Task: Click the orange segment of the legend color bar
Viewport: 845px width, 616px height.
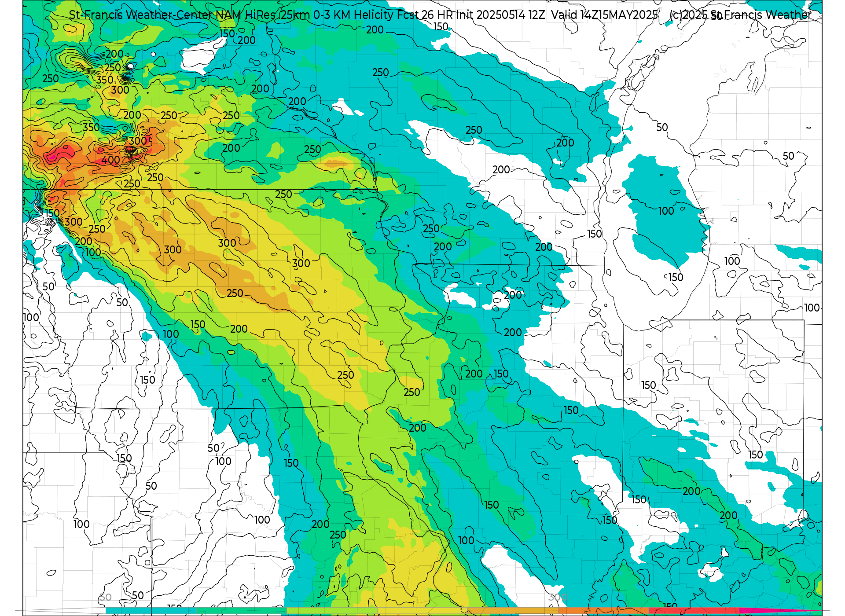Action: tap(603, 611)
